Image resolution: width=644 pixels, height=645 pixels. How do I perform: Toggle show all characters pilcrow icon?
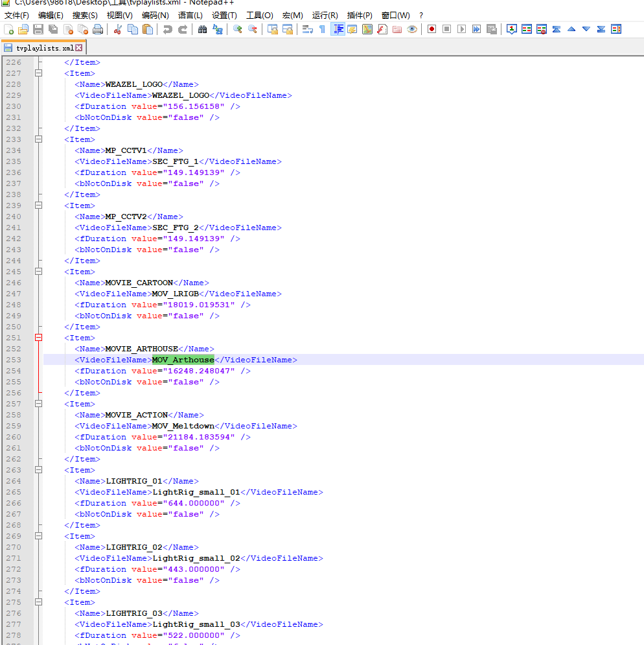point(322,29)
